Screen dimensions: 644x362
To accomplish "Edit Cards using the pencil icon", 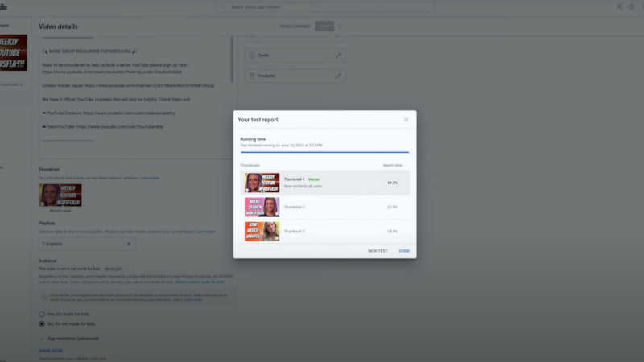I will pos(338,55).
